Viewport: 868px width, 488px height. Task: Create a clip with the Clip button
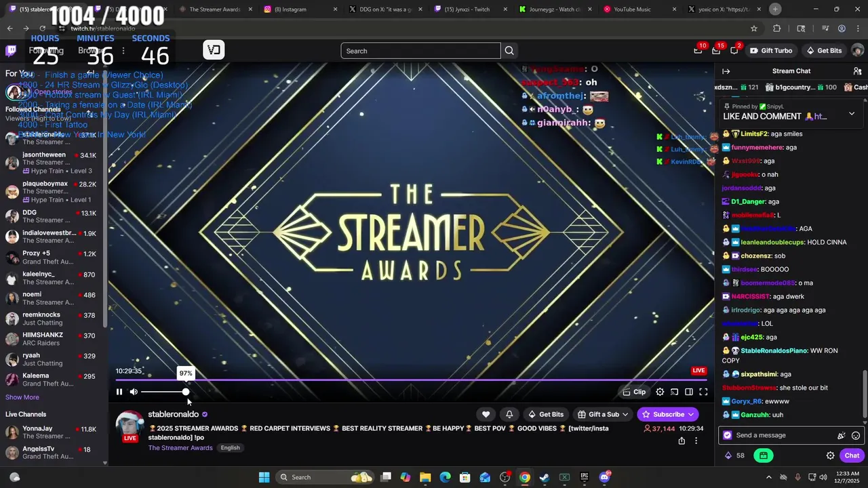634,392
